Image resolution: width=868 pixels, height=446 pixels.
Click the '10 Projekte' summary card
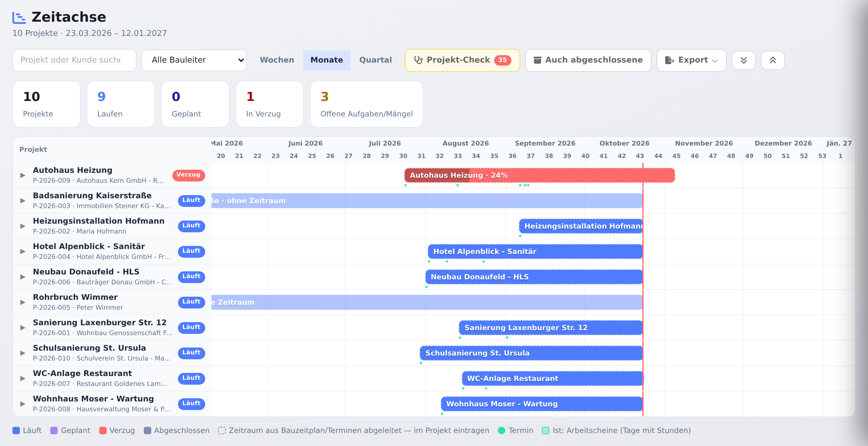[x=46, y=104]
